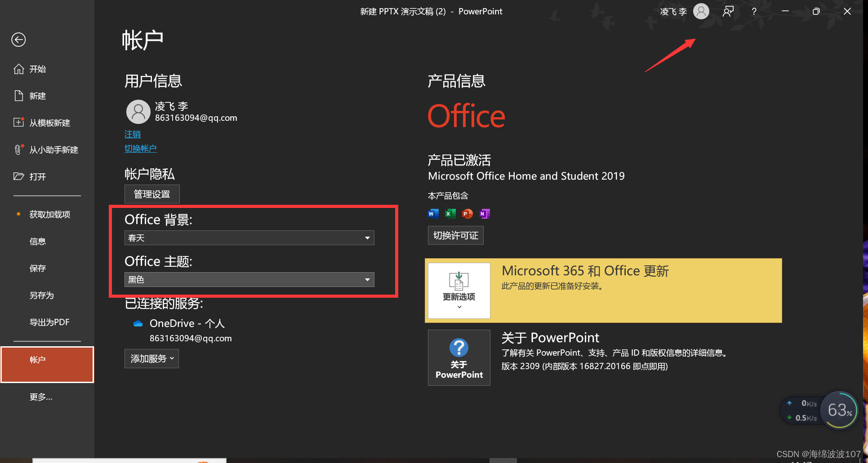Screen dimensions: 868x463
Task: Click the home icon beside 开始
Action: pyautogui.click(x=18, y=69)
